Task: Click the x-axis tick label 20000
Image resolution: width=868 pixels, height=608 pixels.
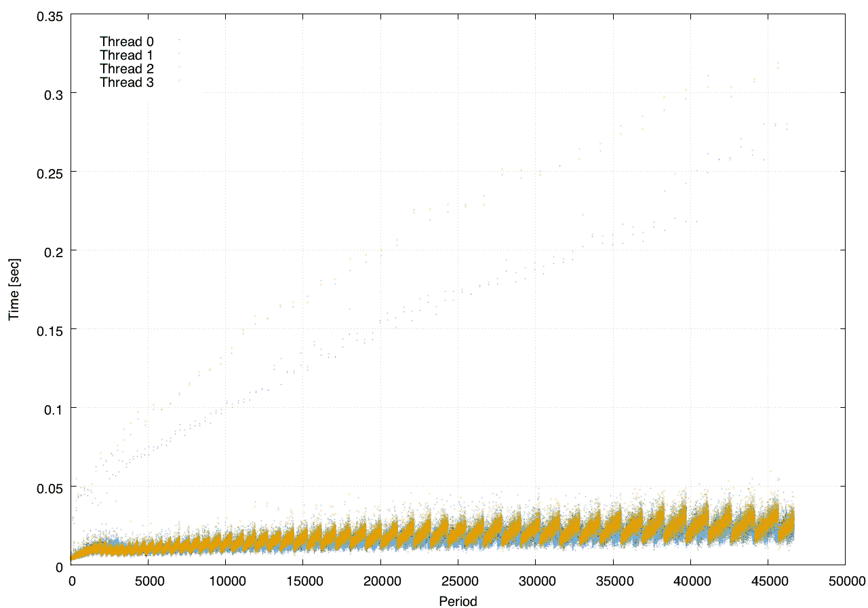Action: 380,582
